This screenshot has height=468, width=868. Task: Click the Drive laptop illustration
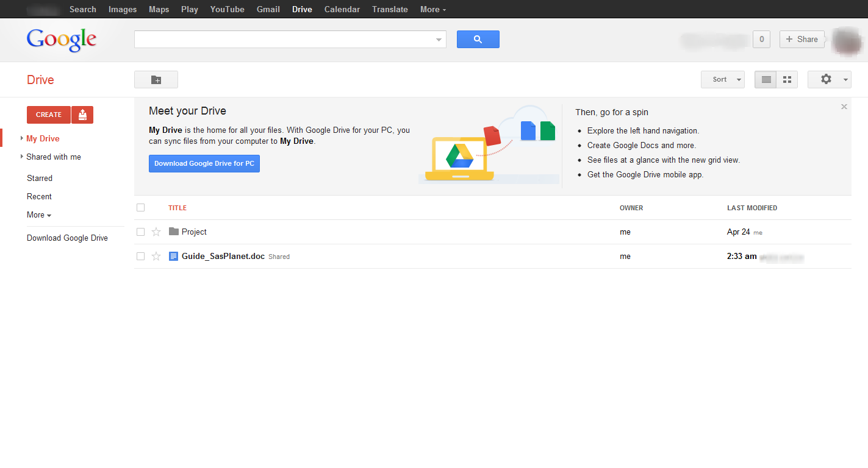(459, 158)
